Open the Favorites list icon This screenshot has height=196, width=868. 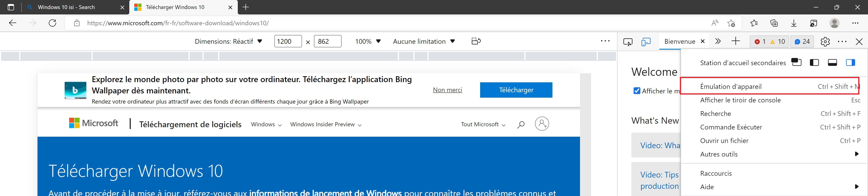754,23
